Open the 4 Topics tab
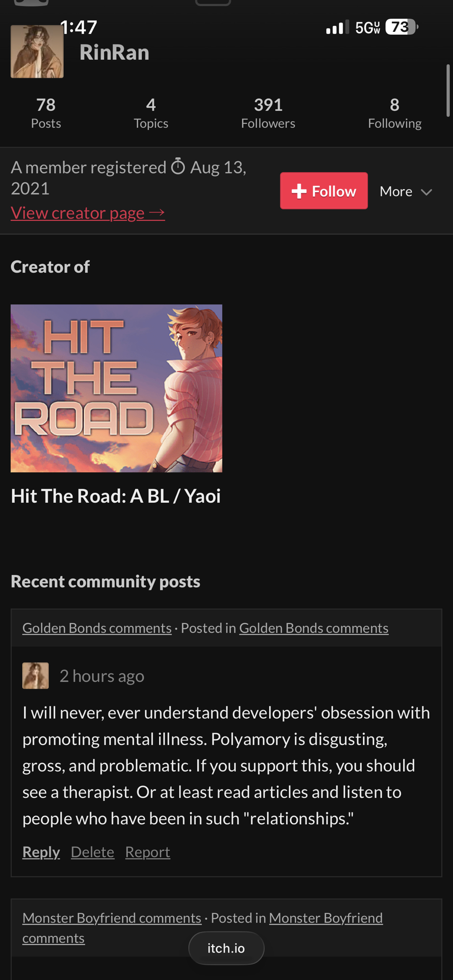This screenshot has width=453, height=980. click(151, 113)
